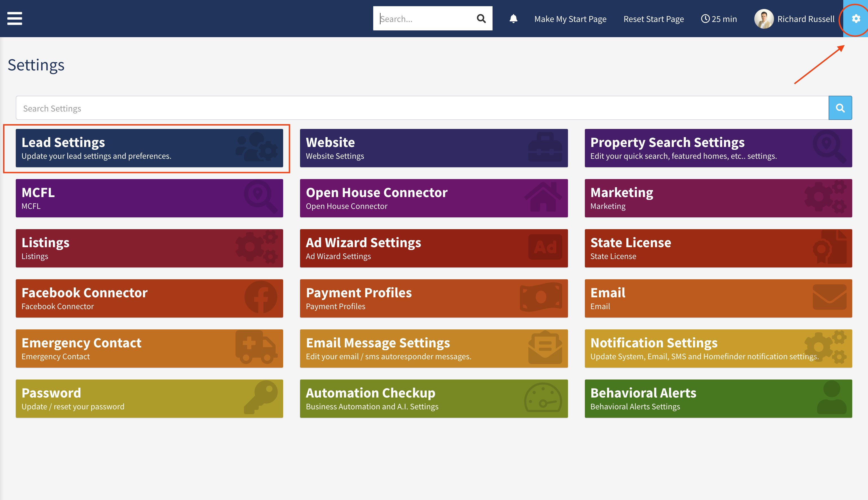Open the Notification Settings tile
The width and height of the screenshot is (868, 500).
(718, 348)
